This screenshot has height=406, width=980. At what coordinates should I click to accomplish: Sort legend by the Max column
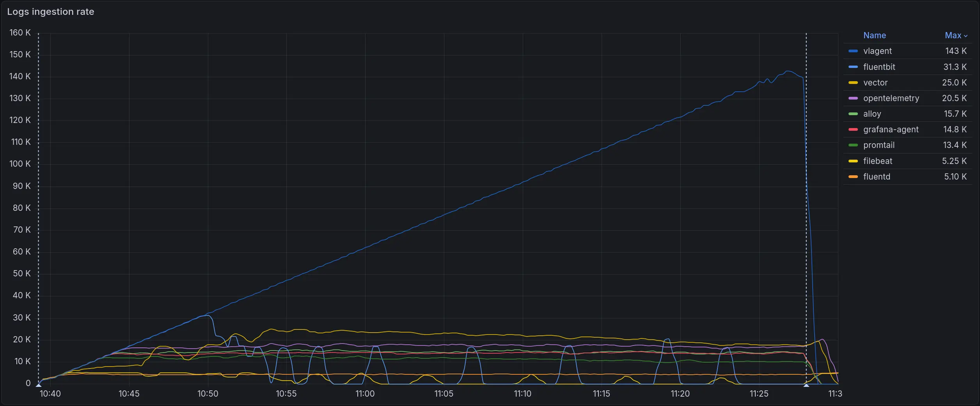[953, 36]
